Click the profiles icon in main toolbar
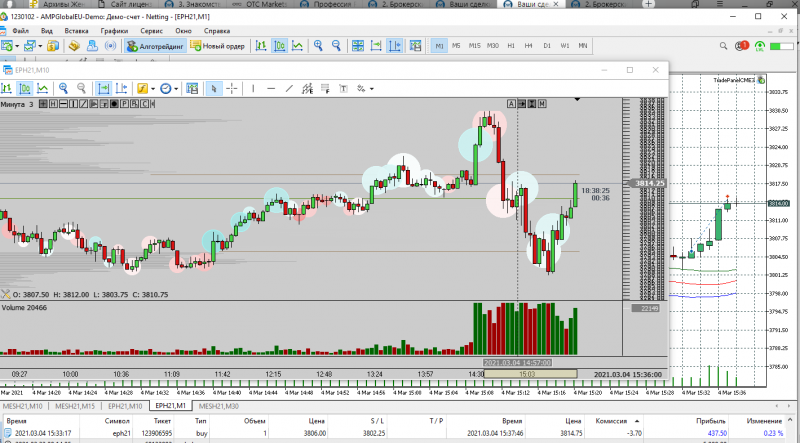This screenshot has height=443, width=800. coord(30,46)
